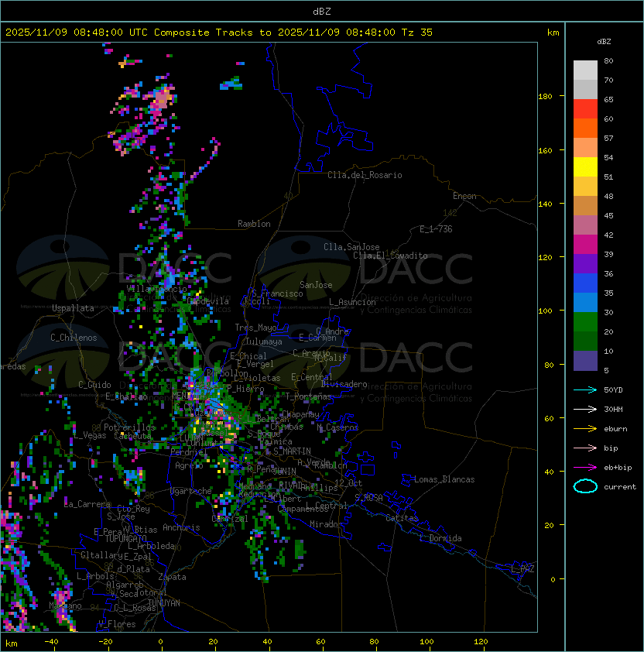This screenshot has width=644, height=652.
Task: Click the 'dBZ' heading above the color scale
Action: tap(604, 42)
